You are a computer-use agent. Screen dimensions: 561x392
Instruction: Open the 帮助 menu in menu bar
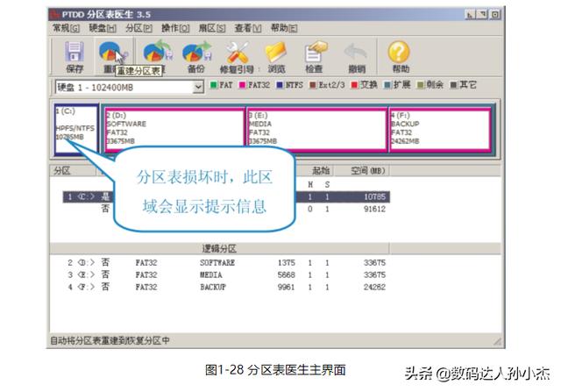(284, 28)
